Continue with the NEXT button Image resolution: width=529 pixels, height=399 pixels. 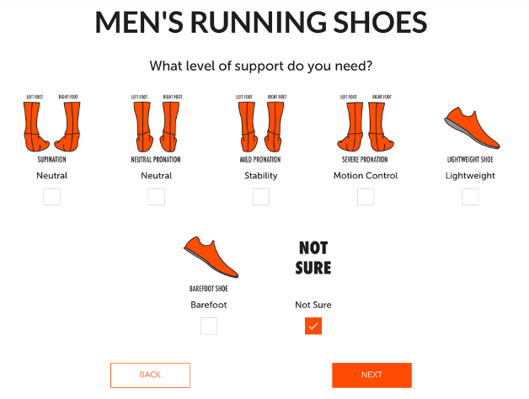372,375
